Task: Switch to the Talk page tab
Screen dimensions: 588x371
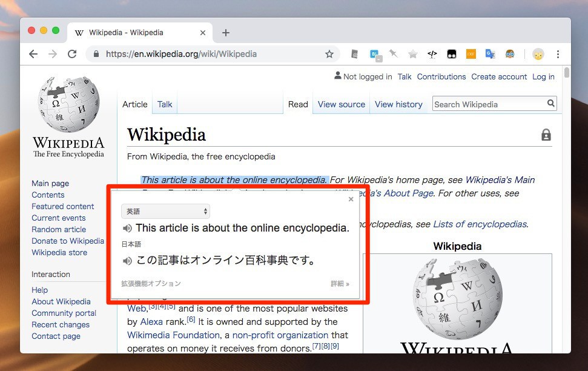Action: click(165, 104)
